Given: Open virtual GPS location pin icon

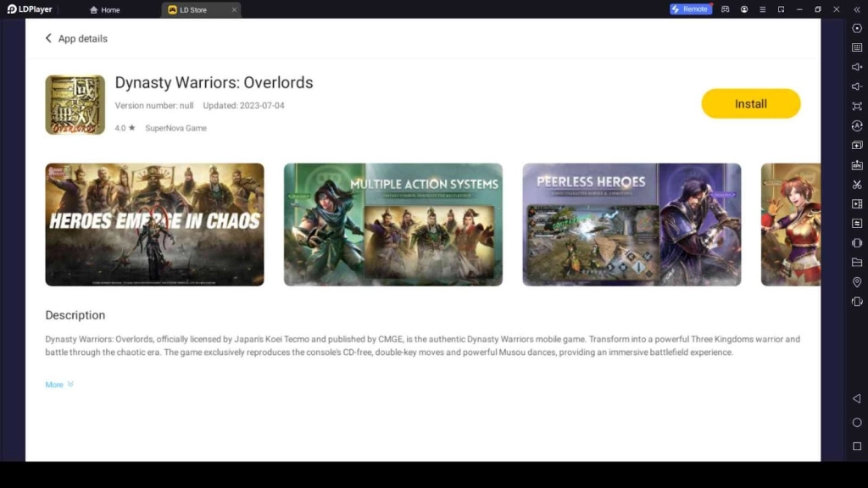Looking at the screenshot, I should pyautogui.click(x=857, y=282).
